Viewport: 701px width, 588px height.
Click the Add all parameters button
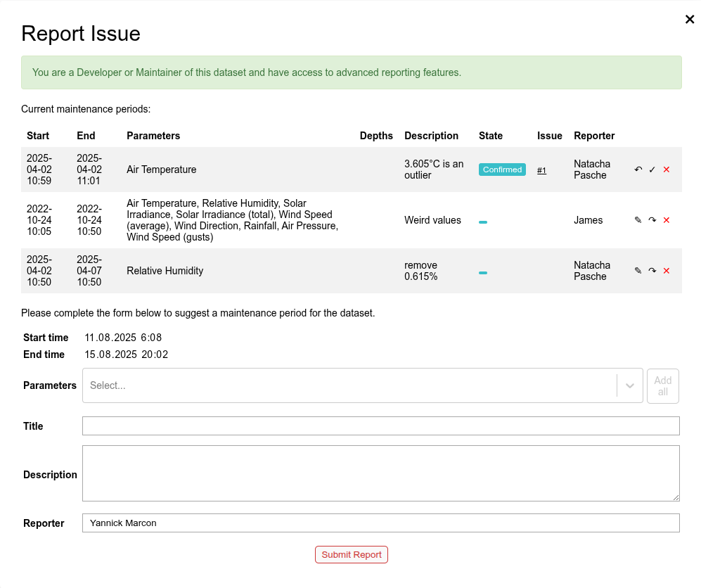click(662, 386)
